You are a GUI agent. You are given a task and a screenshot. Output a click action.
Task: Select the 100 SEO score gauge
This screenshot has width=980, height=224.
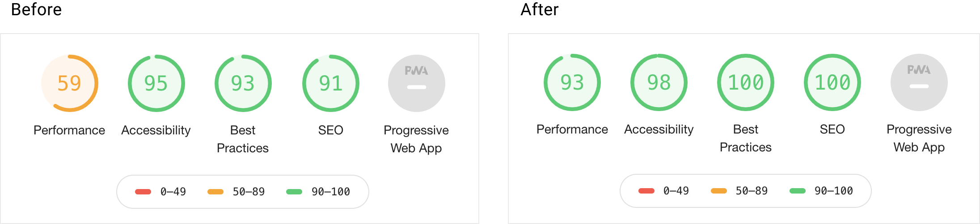(x=832, y=82)
